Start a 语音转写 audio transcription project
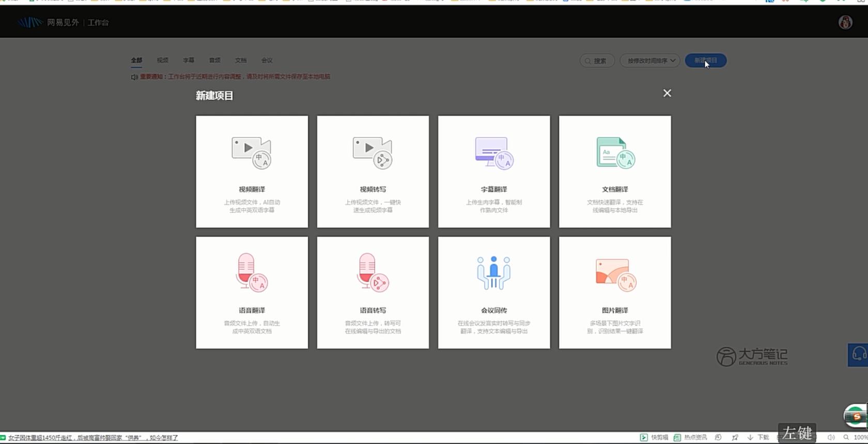Screen dimensions: 868x444 tap(373, 293)
